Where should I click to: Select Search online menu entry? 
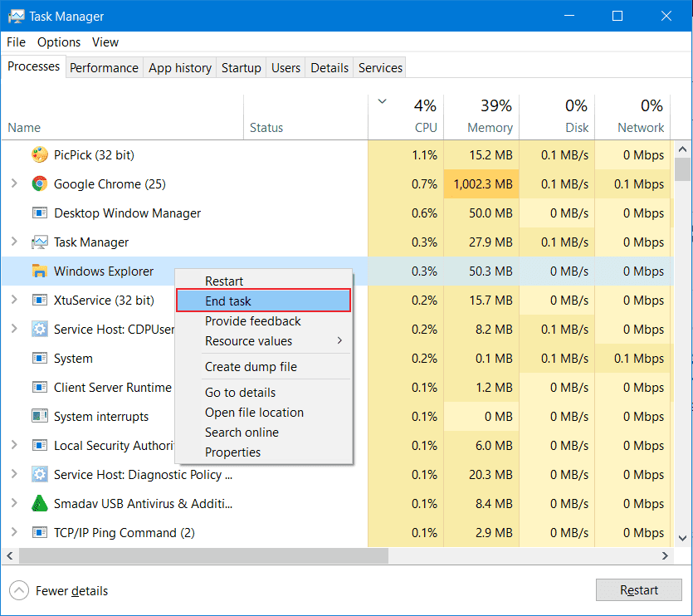pos(263,432)
